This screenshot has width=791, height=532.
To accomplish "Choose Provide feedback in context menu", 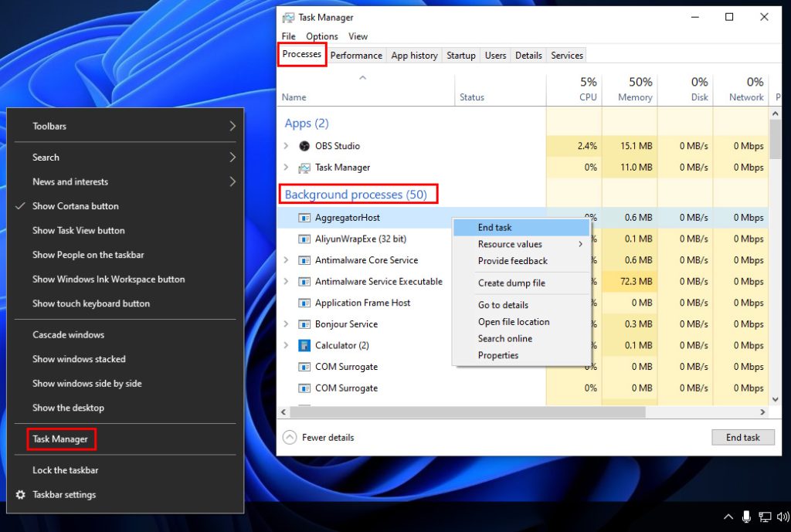I will [521, 261].
